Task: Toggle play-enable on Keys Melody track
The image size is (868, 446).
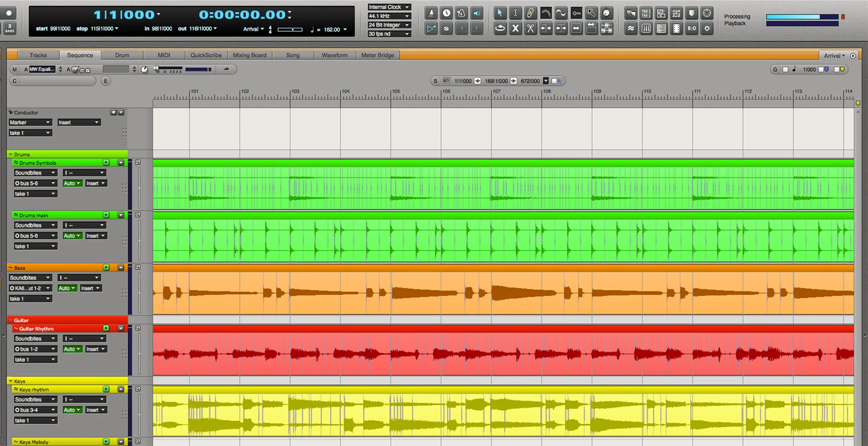Action: [106, 442]
